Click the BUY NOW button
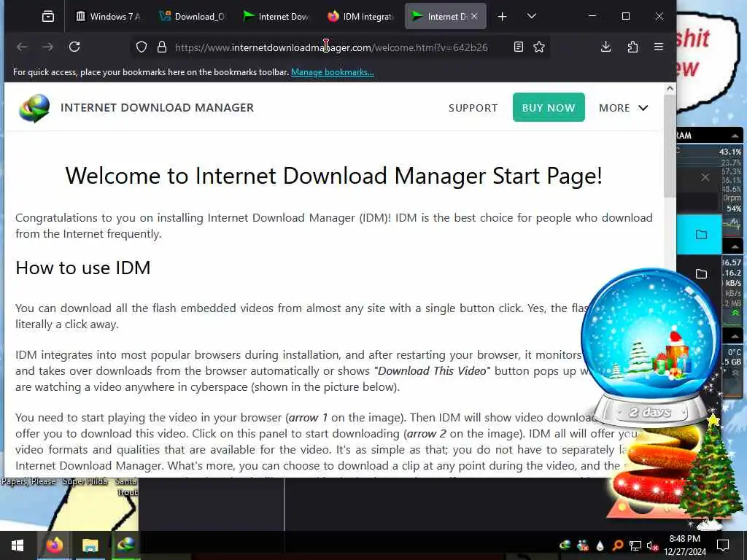Viewport: 747px width, 560px height. [x=549, y=108]
